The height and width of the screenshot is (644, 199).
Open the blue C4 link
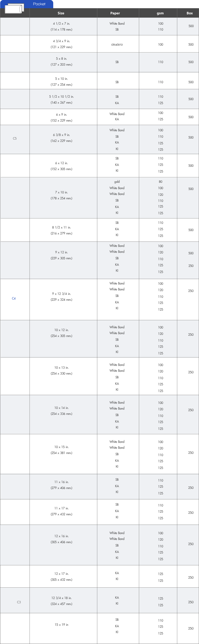[x=14, y=298]
